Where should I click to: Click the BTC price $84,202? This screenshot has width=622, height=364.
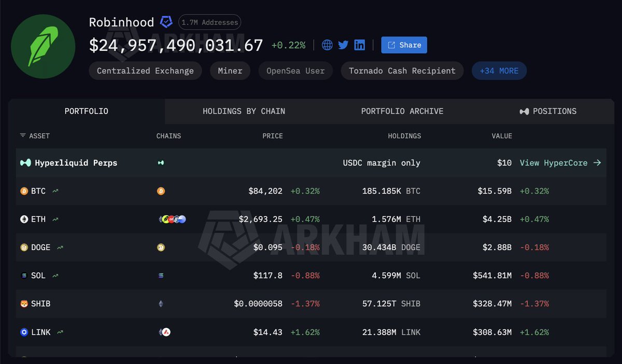click(x=265, y=191)
